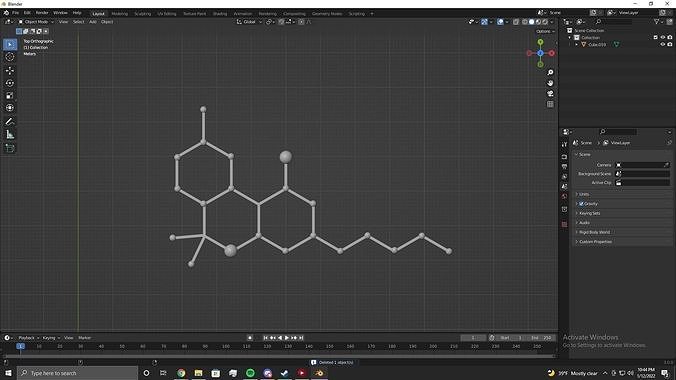The width and height of the screenshot is (676, 380).
Task: Hide Cube.019 in viewport via eye icon
Action: pyautogui.click(x=663, y=44)
